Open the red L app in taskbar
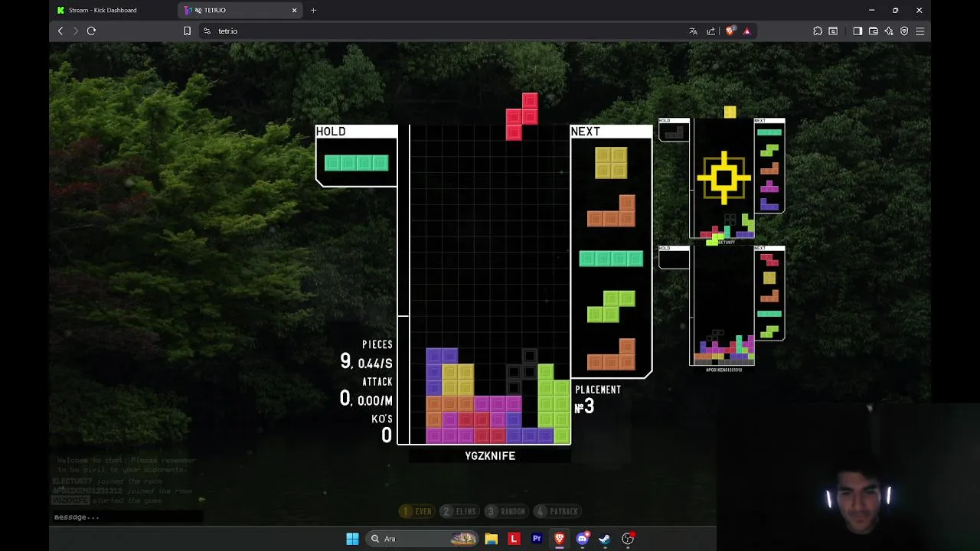 pyautogui.click(x=514, y=539)
